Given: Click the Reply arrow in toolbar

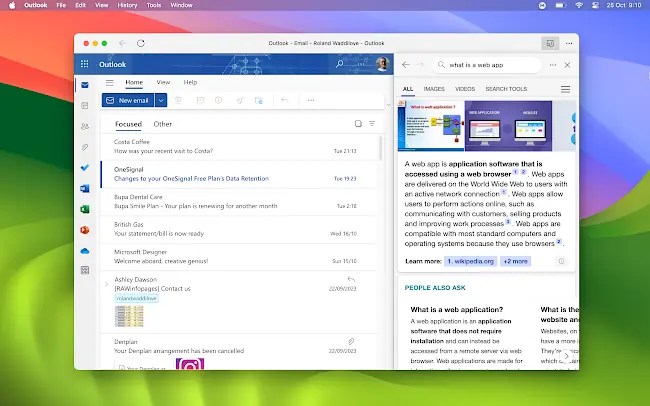Looking at the screenshot, I should pyautogui.click(x=284, y=100).
